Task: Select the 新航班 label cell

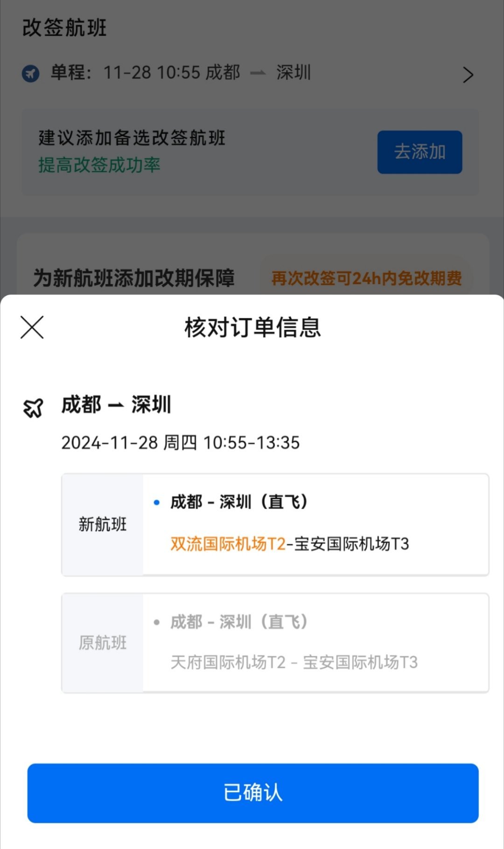Action: [x=103, y=525]
